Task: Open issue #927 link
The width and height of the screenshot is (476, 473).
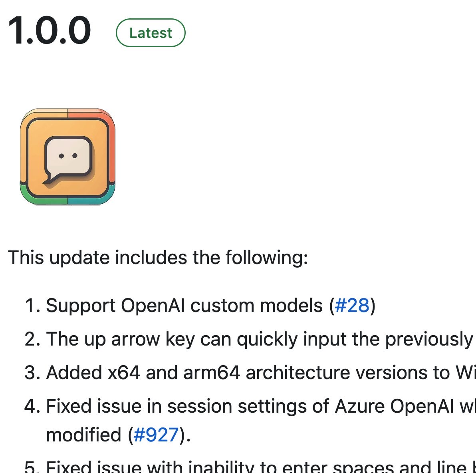Action: [x=156, y=435]
